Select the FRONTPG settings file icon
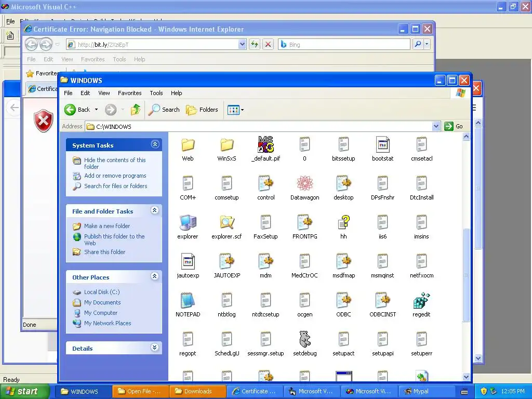This screenshot has width=532, height=399. (x=304, y=222)
